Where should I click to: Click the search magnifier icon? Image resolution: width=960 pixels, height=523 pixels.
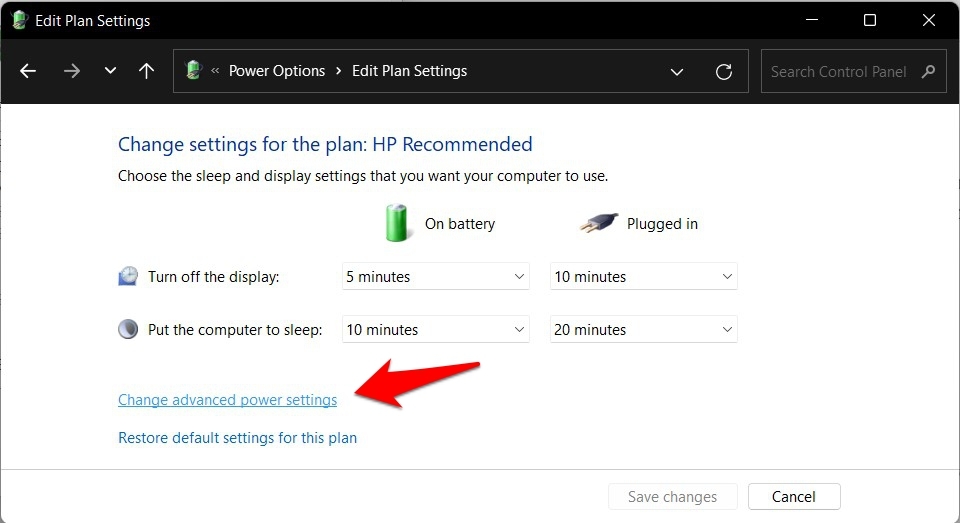[929, 72]
